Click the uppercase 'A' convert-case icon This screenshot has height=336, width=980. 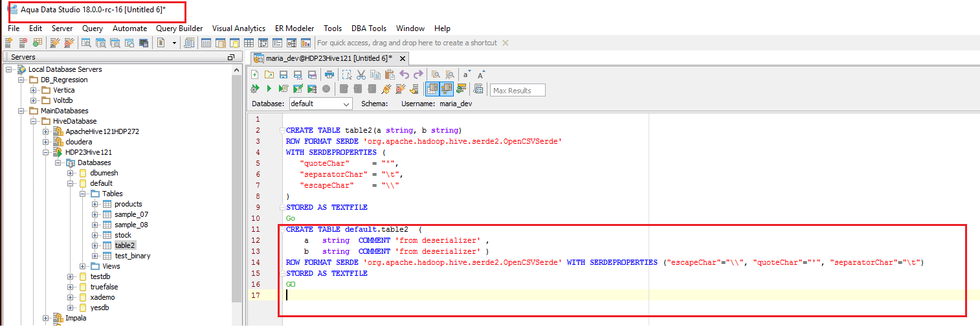pos(480,74)
